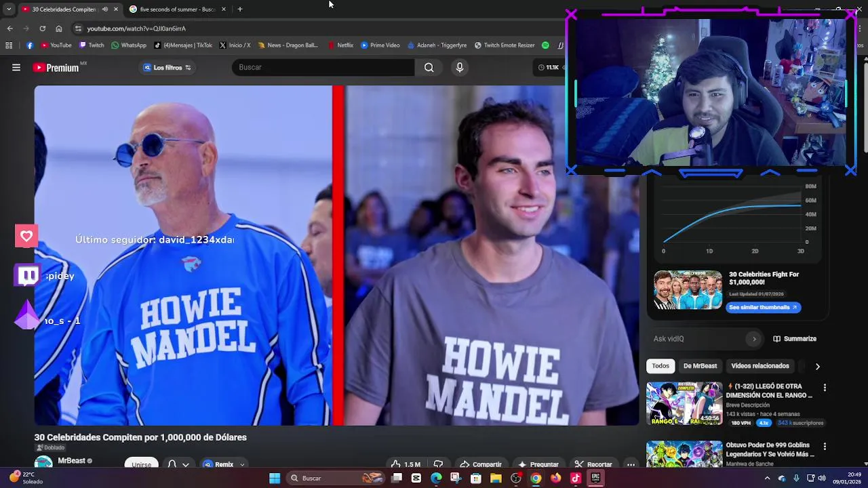This screenshot has height=488, width=868.
Task: Show more filter chips with right chevron
Action: tap(818, 366)
